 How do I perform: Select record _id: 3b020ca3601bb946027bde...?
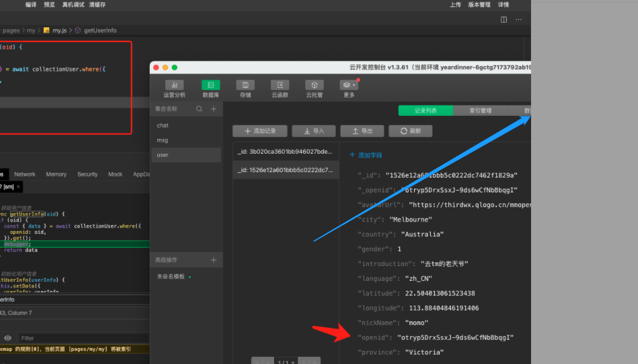(286, 151)
